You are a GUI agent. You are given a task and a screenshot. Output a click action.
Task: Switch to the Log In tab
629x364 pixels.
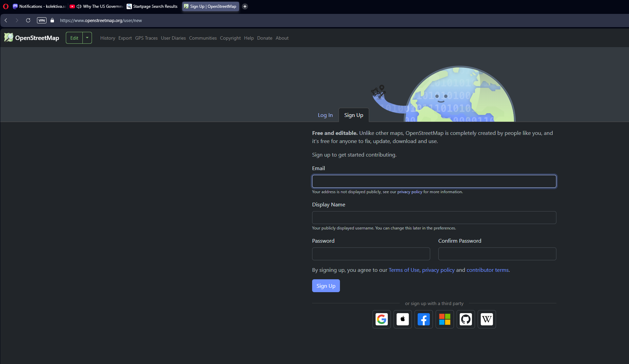[325, 115]
